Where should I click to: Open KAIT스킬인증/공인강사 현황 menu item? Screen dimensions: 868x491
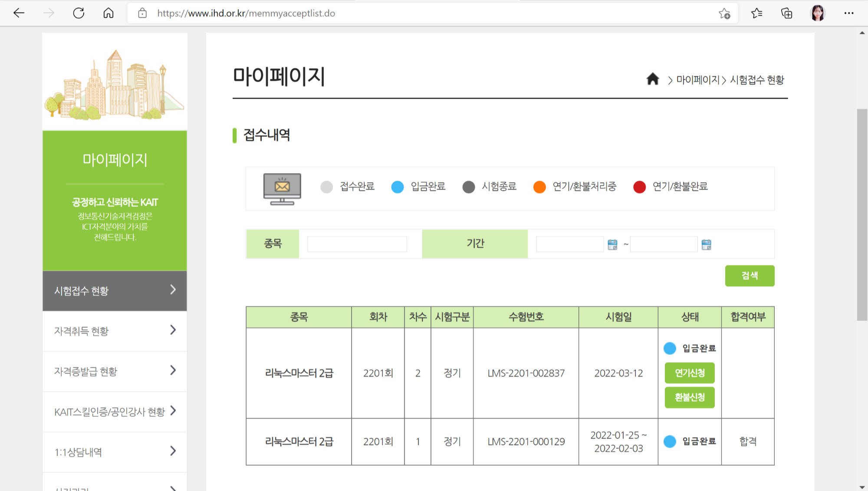click(x=109, y=412)
